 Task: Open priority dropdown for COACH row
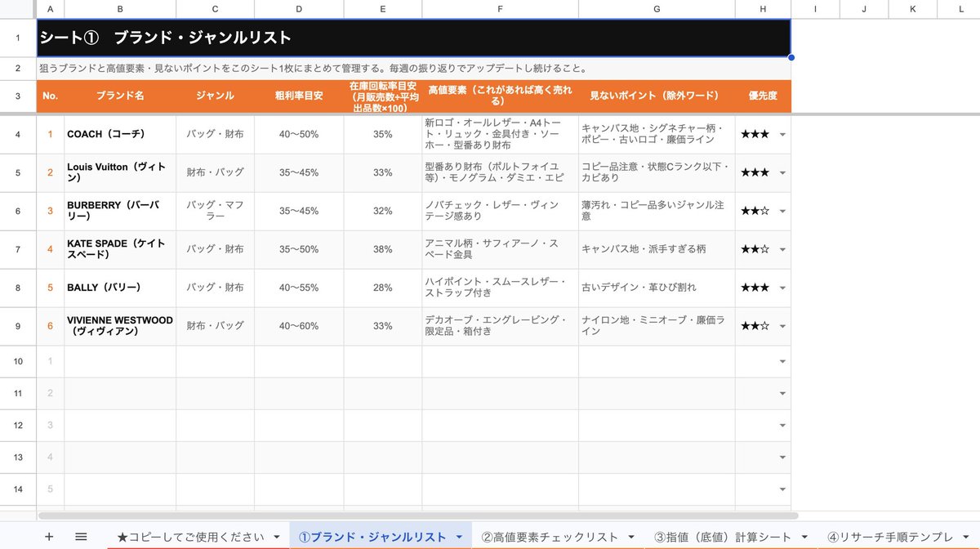(x=782, y=135)
